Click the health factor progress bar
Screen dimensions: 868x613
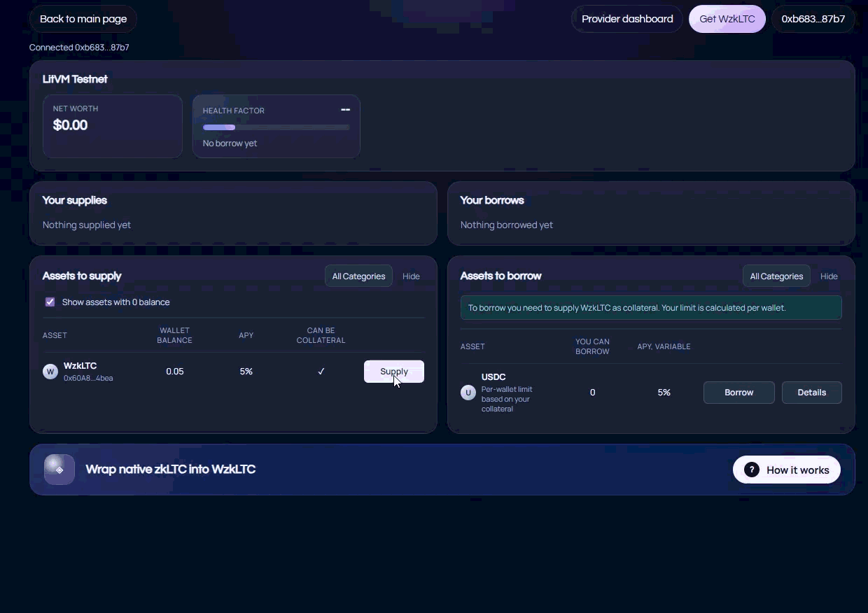click(x=276, y=127)
